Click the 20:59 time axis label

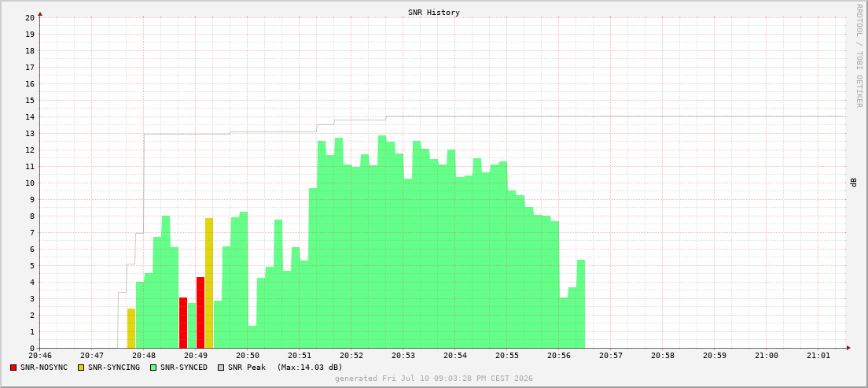(x=715, y=355)
